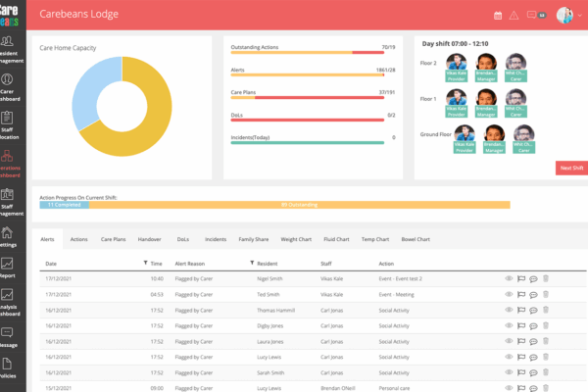588x392 pixels.
Task: Toggle eye icon for Laura Jones alert
Action: click(x=509, y=341)
